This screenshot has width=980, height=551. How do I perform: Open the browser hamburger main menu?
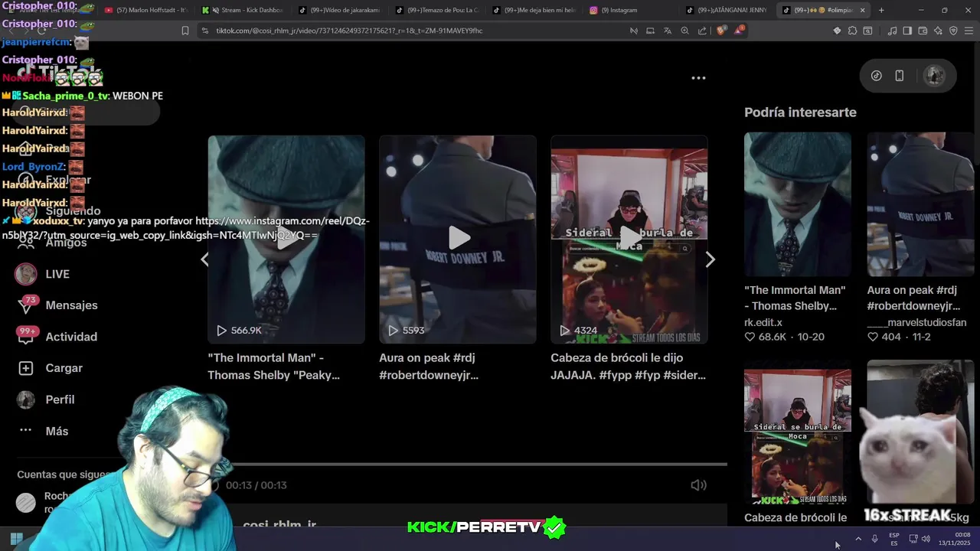click(969, 31)
